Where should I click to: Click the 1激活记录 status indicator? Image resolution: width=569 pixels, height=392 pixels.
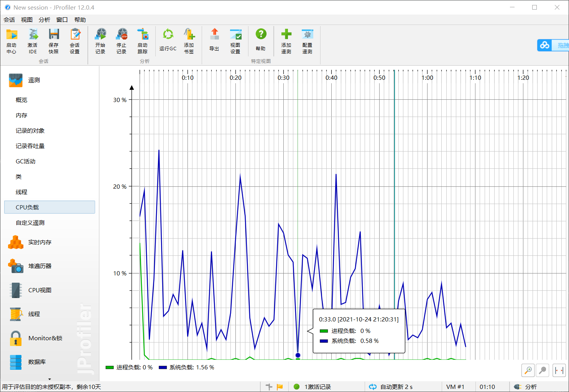(x=312, y=387)
